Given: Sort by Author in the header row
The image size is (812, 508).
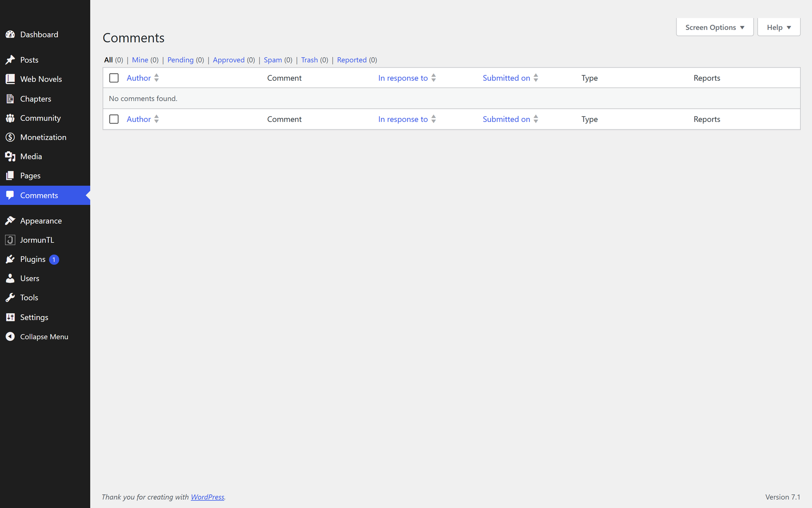Looking at the screenshot, I should 143,78.
